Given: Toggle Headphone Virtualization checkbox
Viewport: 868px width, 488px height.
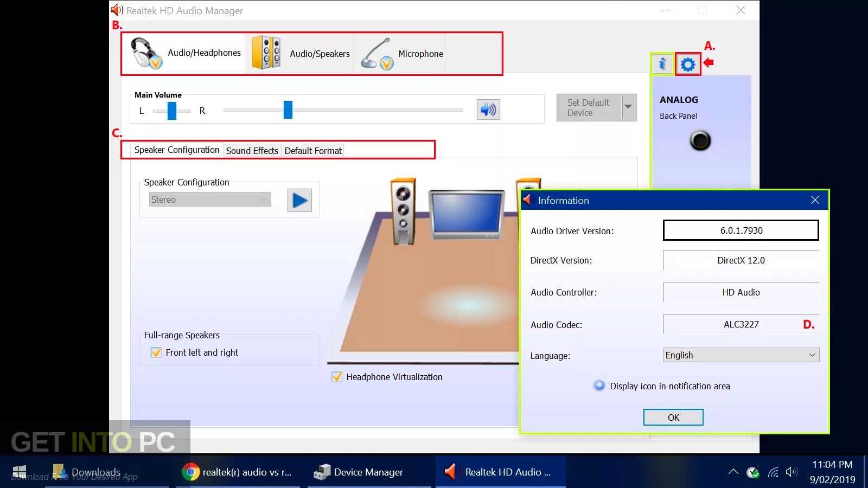Looking at the screenshot, I should pos(337,377).
